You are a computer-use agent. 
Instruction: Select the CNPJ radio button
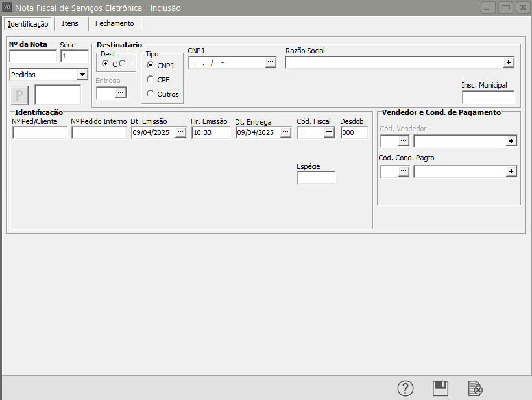pos(151,65)
